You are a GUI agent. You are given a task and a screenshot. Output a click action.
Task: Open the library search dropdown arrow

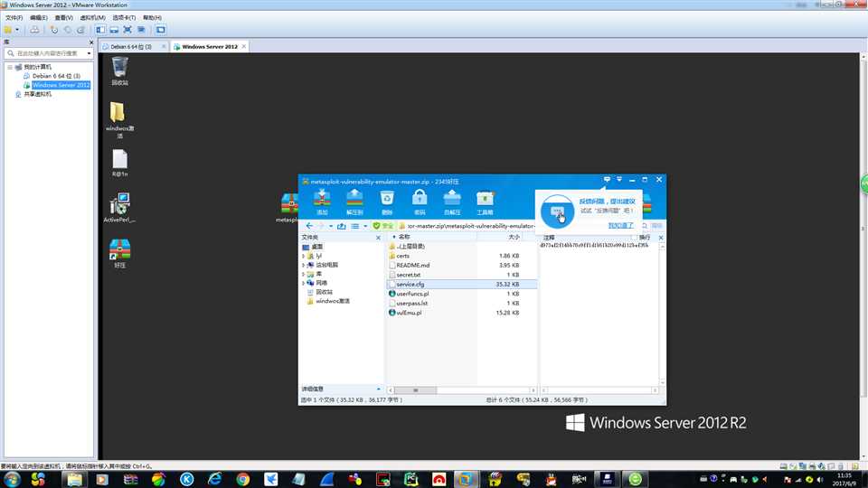[x=90, y=53]
